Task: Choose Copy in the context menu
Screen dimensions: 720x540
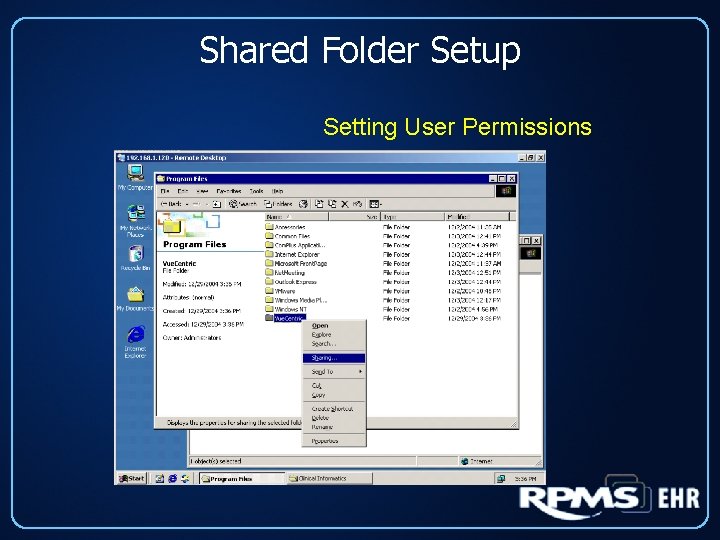Action: (x=334, y=395)
